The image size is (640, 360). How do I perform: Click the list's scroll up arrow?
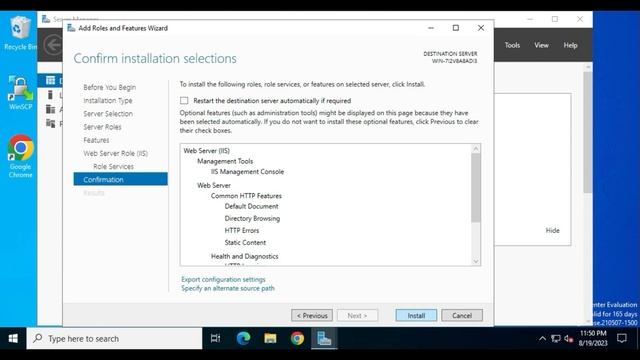pos(476,149)
